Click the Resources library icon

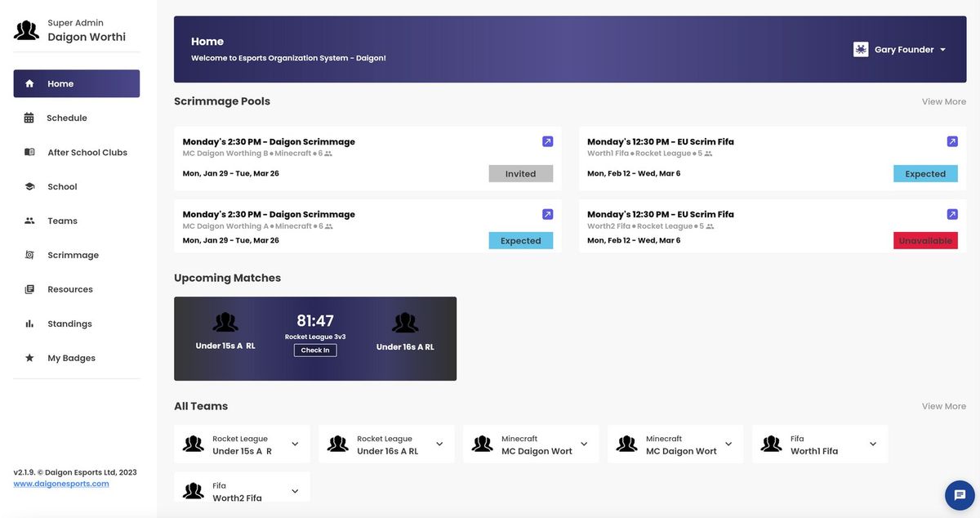coord(29,289)
